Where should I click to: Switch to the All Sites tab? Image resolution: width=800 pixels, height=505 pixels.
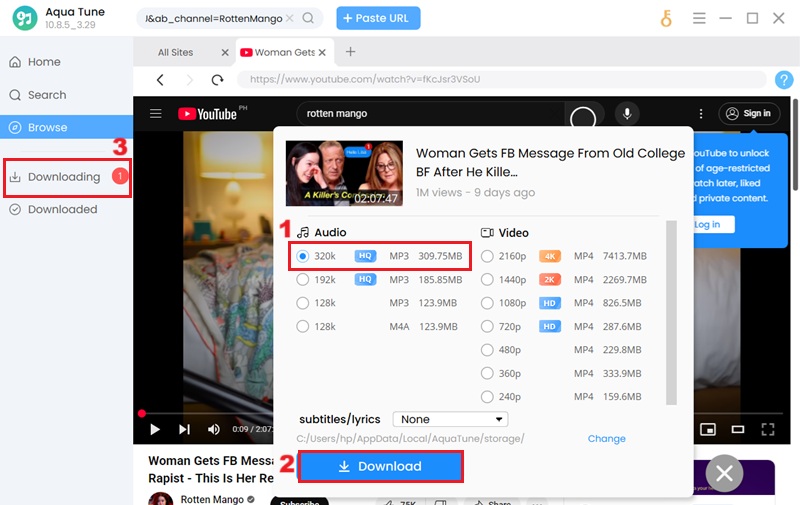pyautogui.click(x=176, y=52)
